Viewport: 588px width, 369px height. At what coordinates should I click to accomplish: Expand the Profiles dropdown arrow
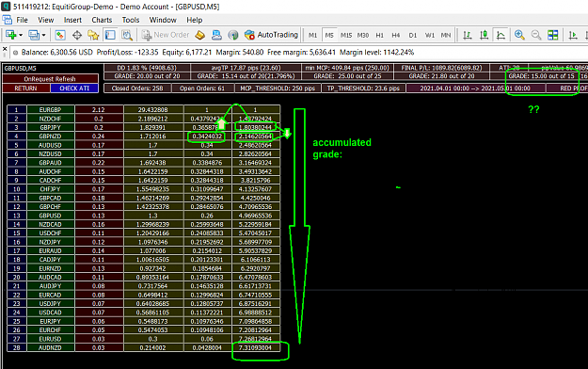pyautogui.click(x=43, y=35)
